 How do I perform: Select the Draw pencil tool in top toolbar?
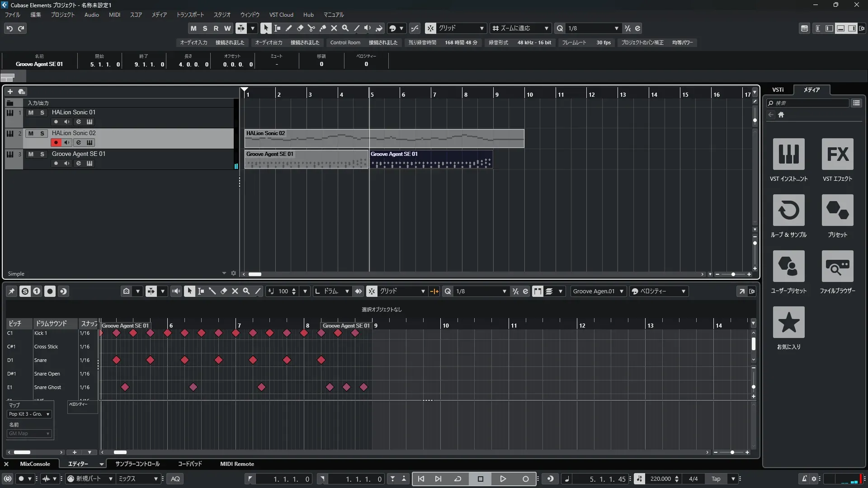[x=288, y=28]
